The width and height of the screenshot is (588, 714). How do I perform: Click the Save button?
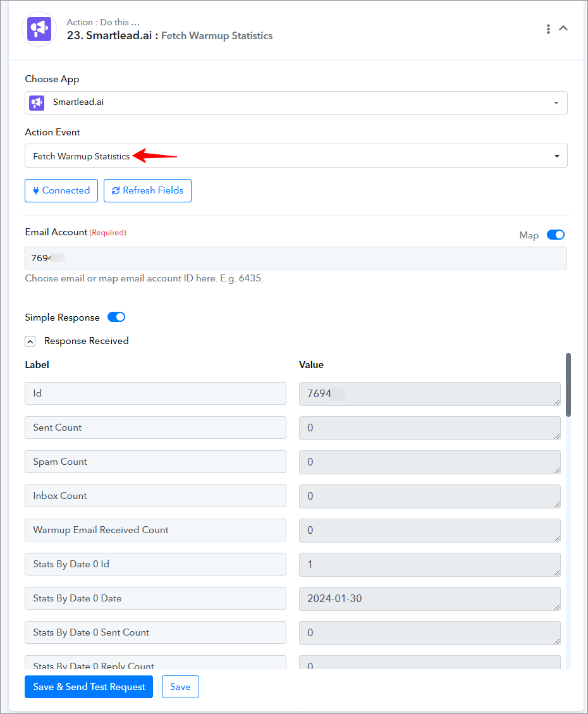click(180, 687)
